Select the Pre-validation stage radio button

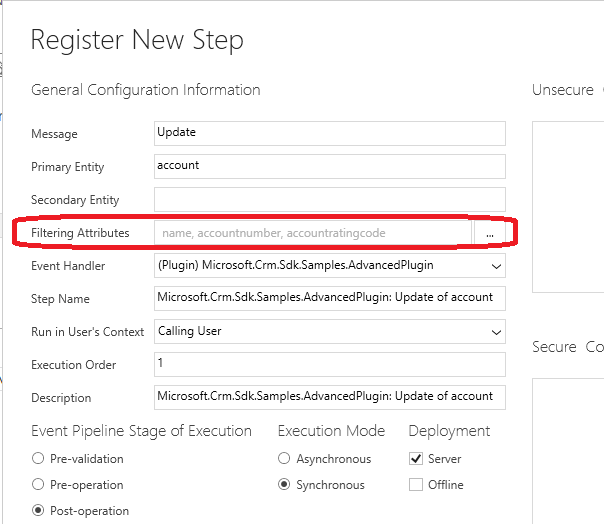39,459
